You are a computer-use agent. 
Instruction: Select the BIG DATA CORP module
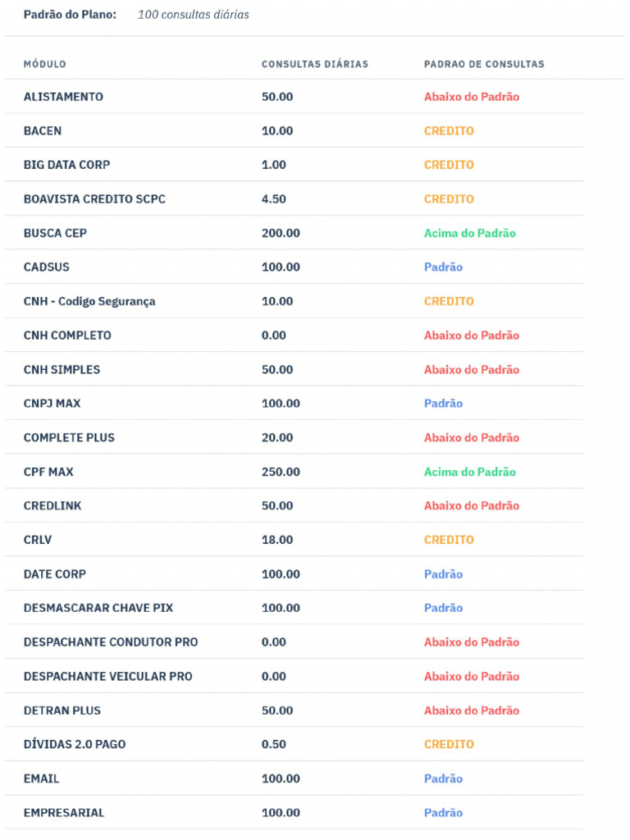(x=66, y=165)
